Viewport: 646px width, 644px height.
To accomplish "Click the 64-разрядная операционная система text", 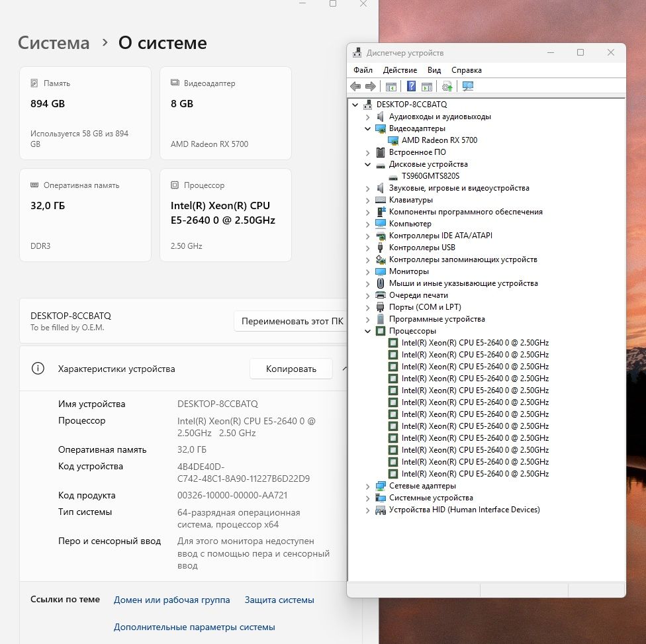I will click(238, 518).
